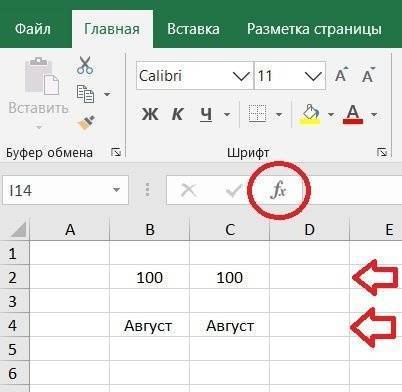Increase font size with large A
The image size is (402, 392).
(341, 75)
